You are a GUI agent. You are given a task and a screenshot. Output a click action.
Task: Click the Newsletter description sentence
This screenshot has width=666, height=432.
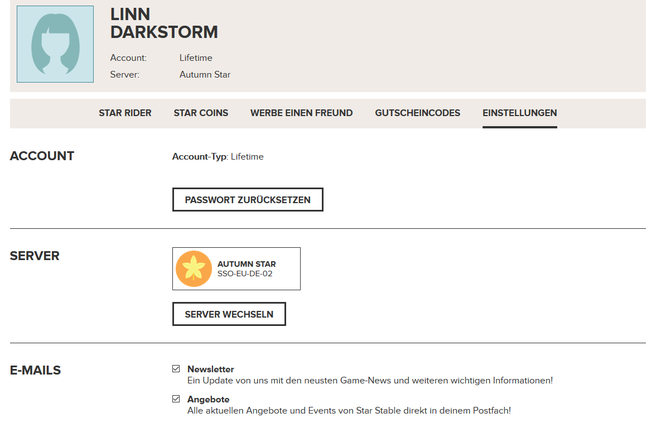370,381
